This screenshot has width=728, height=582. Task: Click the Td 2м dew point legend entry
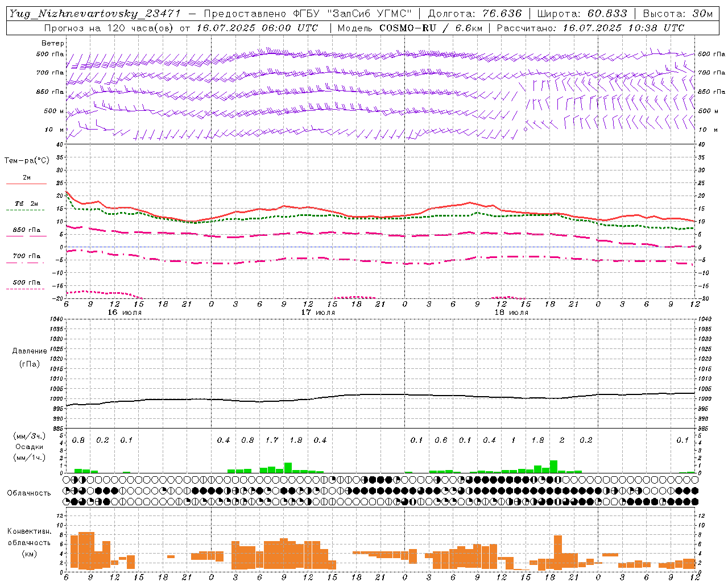[x=27, y=203]
